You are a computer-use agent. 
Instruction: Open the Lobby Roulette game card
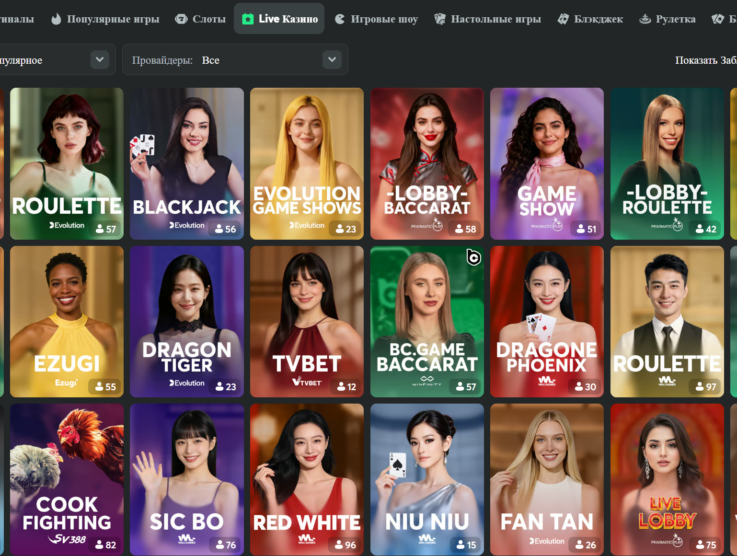click(667, 164)
